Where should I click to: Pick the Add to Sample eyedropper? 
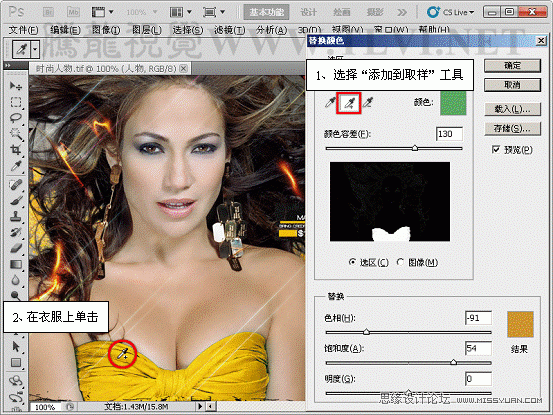tap(349, 103)
